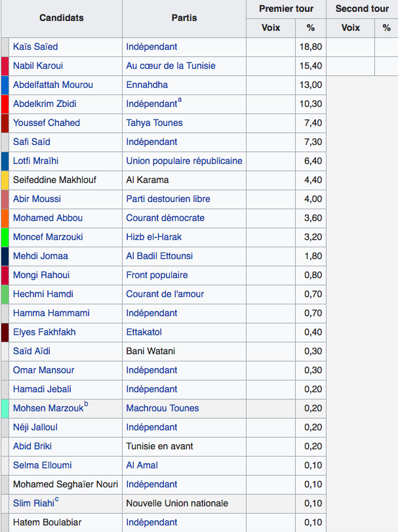398x532 pixels.
Task: Open the Abir Moussi link
Action: coord(37,199)
